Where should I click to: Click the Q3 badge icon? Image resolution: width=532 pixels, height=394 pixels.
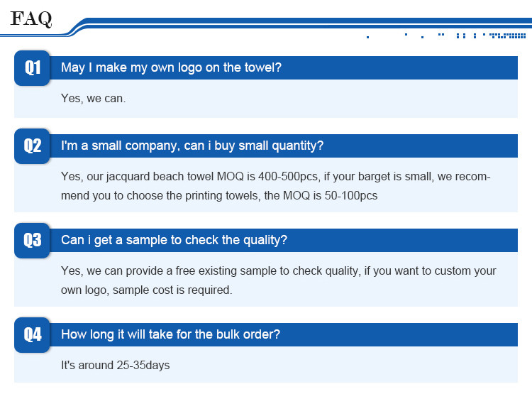point(32,241)
